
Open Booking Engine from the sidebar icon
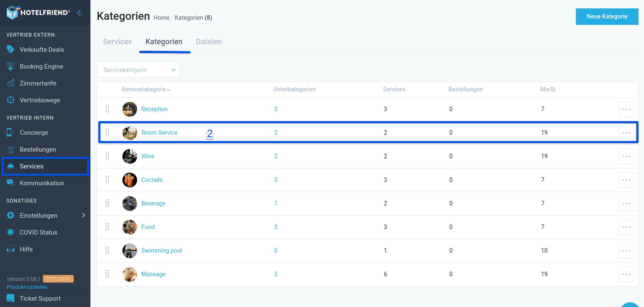point(10,66)
